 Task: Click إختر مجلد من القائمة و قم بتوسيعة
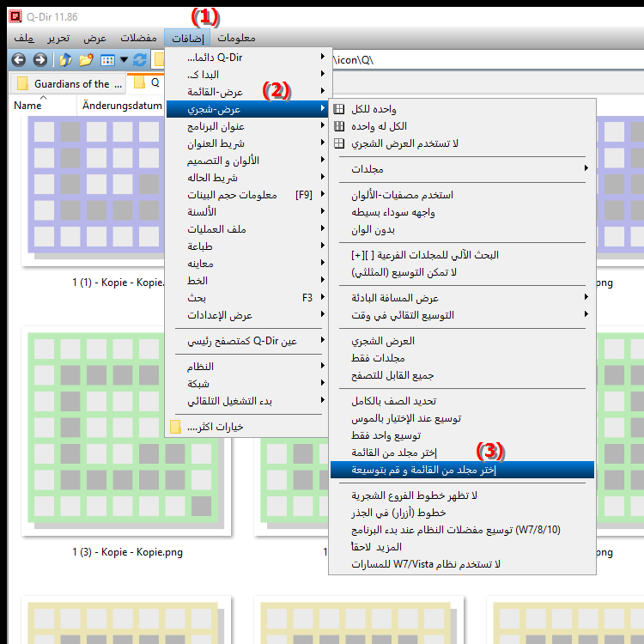pyautogui.click(x=462, y=470)
